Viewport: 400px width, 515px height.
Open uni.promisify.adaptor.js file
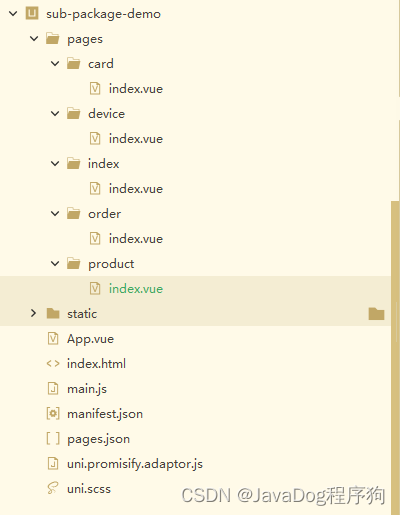point(135,464)
